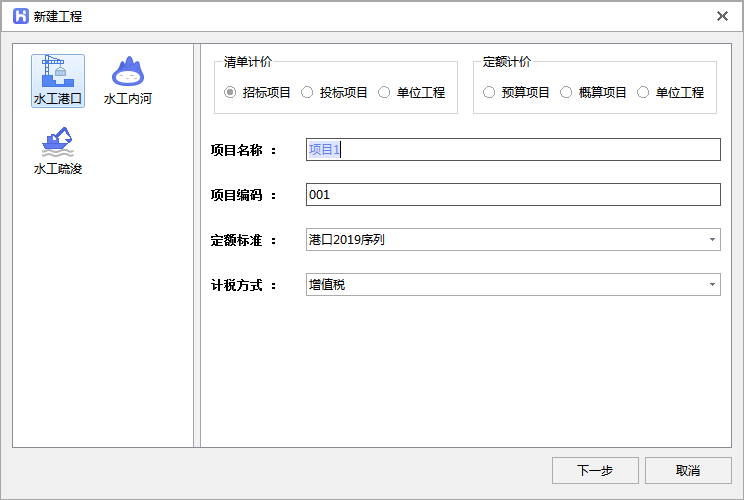Close the 新建工程 dialog
Viewport: 744px width, 500px height.
722,16
